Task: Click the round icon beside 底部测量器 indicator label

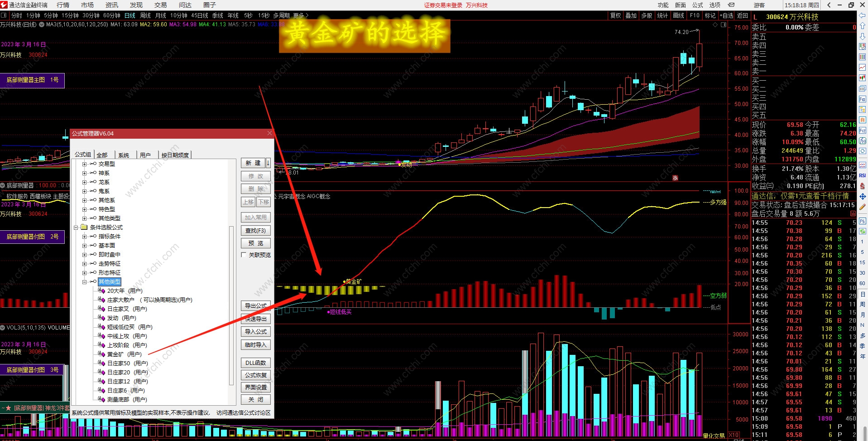Action: 3,185
